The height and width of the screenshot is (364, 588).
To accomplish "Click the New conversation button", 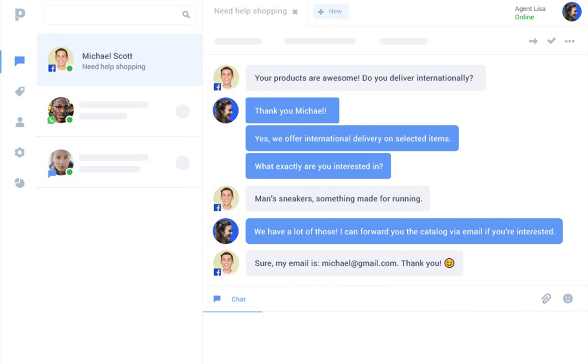I will (x=331, y=11).
